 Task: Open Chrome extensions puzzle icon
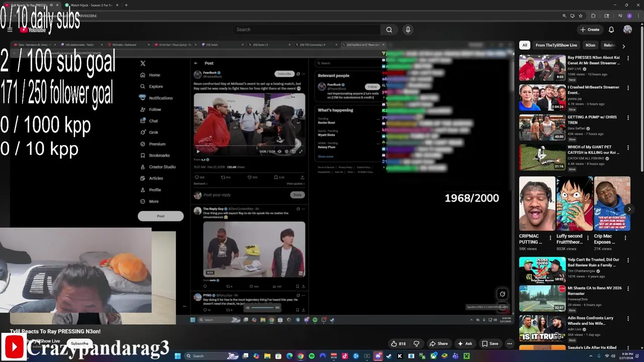pos(593,16)
